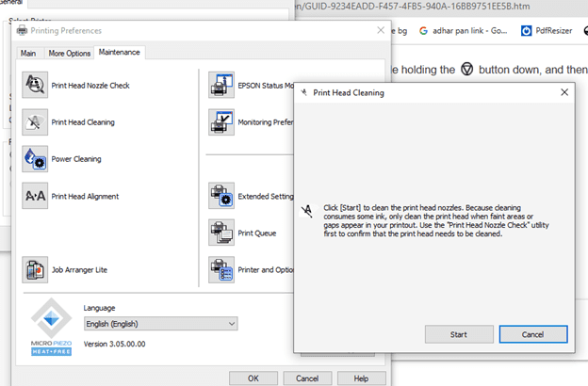This screenshot has width=588, height=386.
Task: Click the Print Head Nozzle Check label
Action: [x=90, y=86]
